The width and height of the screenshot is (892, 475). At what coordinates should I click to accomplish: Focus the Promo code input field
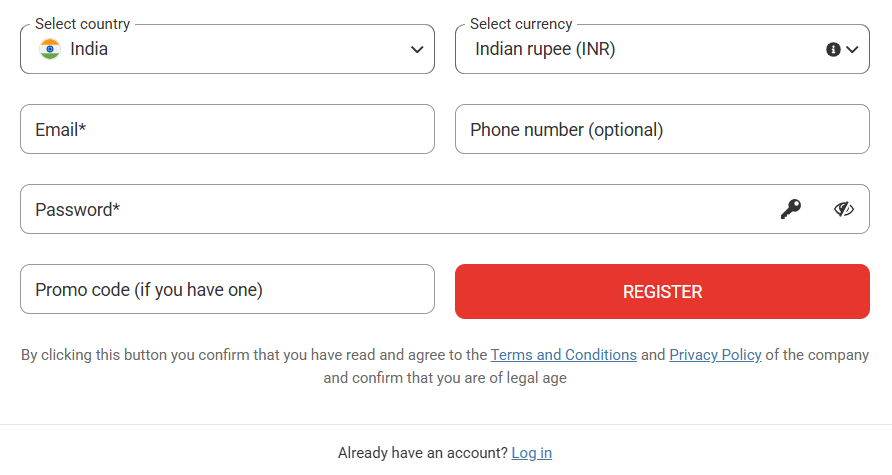pyautogui.click(x=228, y=289)
